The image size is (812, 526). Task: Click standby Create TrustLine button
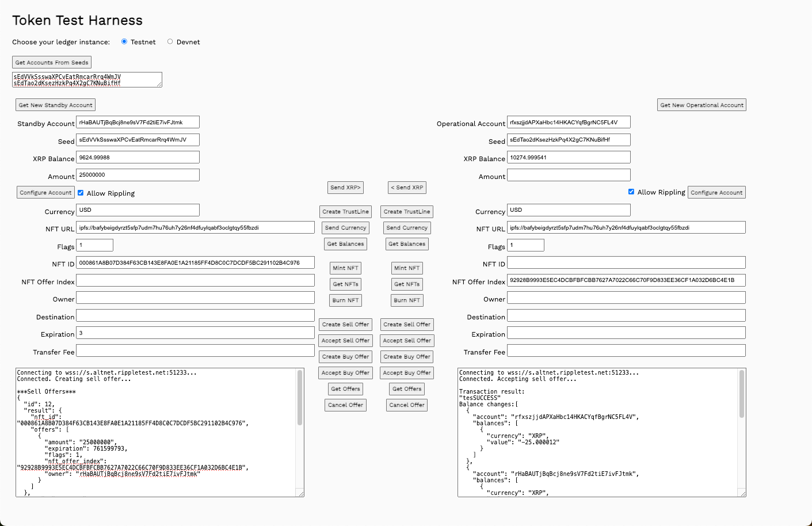pyautogui.click(x=345, y=212)
